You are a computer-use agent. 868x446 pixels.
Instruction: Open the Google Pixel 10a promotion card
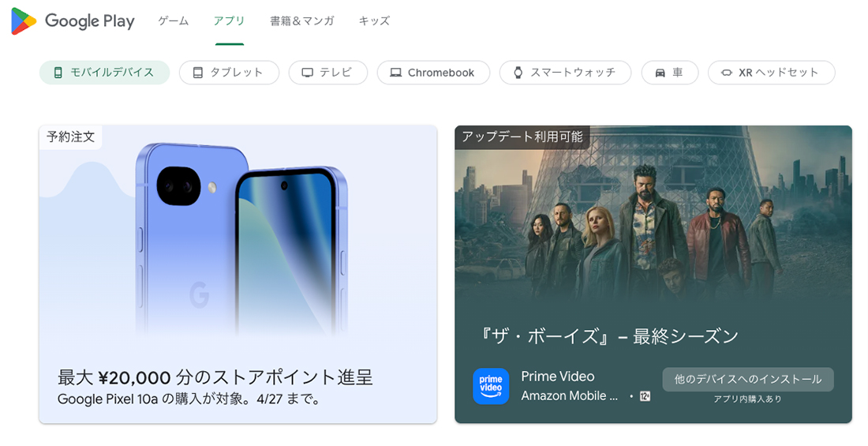pyautogui.click(x=238, y=274)
